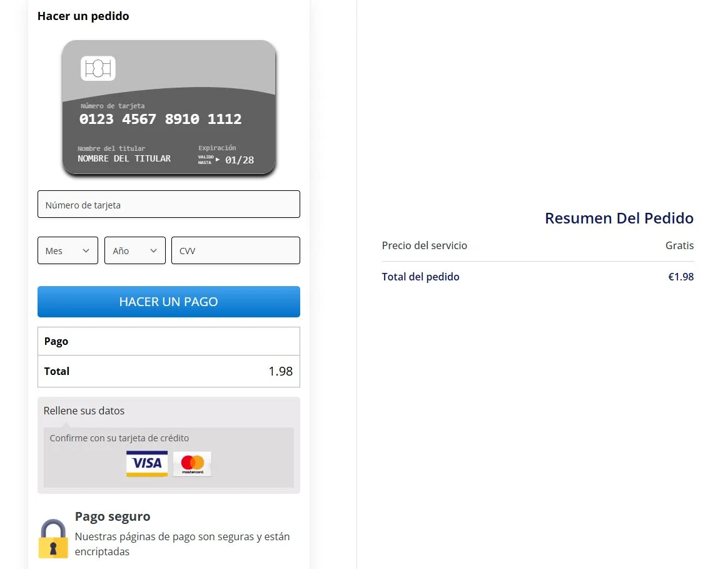Click the 01/28 expiration date on card
Viewport: 728px width, 569px height.
[240, 160]
